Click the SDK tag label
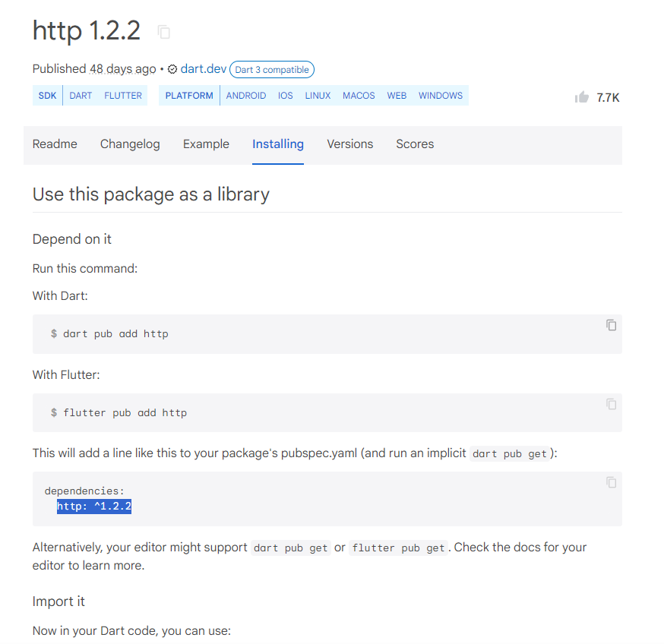The width and height of the screenshot is (664, 644). pyautogui.click(x=47, y=95)
